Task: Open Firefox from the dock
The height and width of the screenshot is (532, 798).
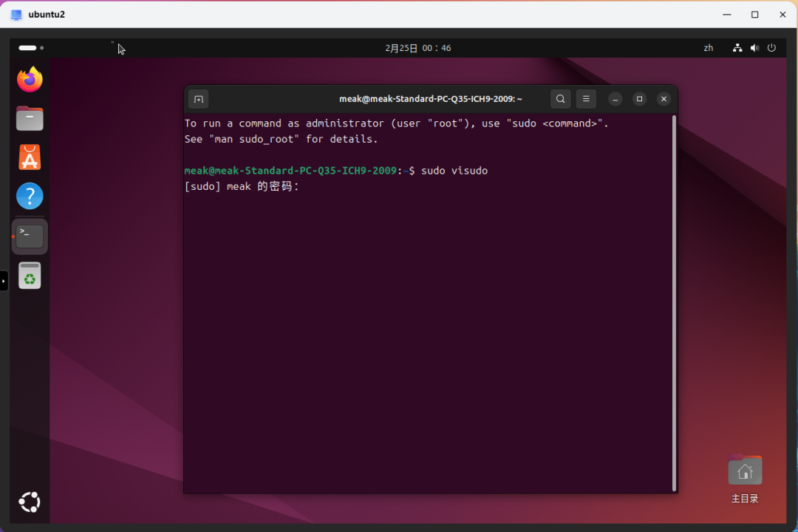Action: click(30, 79)
